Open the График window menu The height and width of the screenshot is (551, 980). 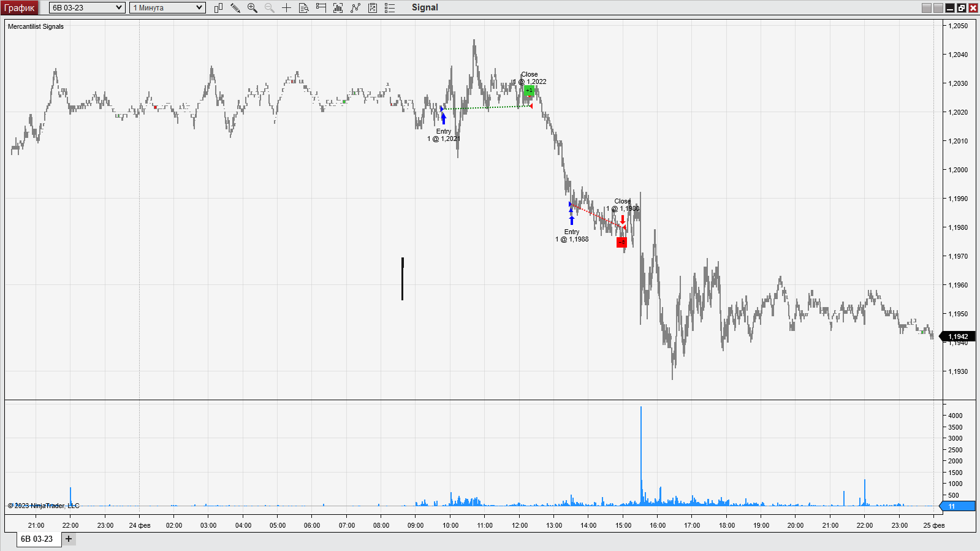pyautogui.click(x=20, y=8)
